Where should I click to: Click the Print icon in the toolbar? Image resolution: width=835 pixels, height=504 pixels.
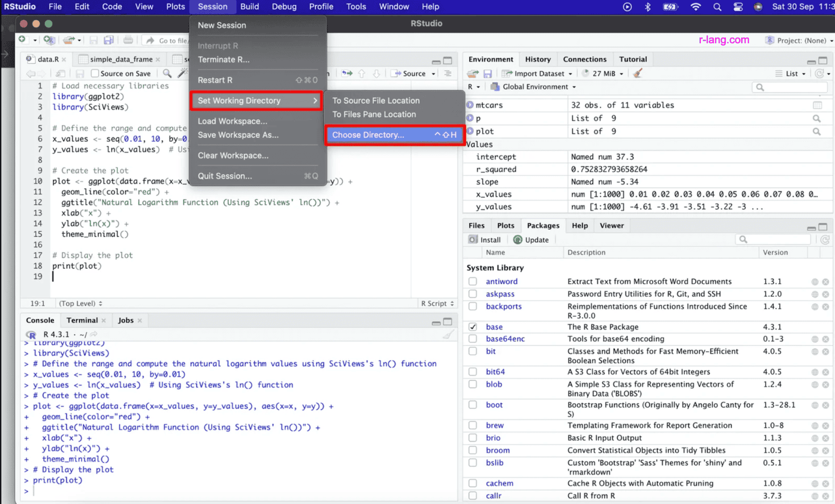[x=128, y=39]
